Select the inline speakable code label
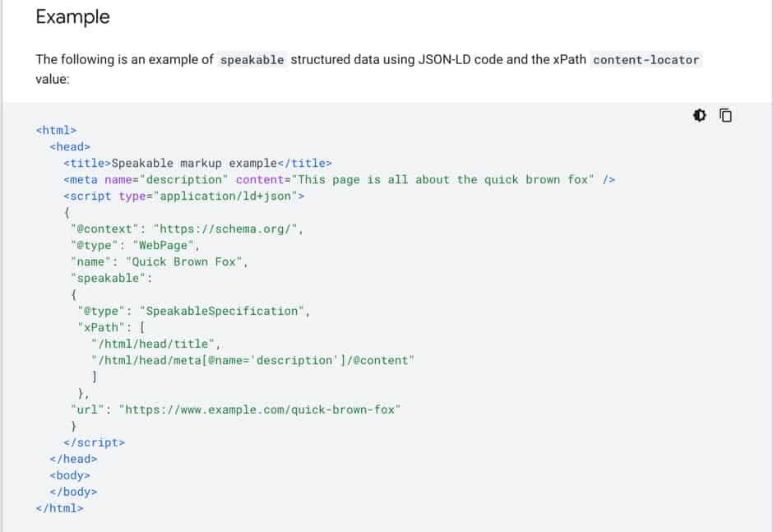This screenshot has height=532, width=773. pos(251,59)
